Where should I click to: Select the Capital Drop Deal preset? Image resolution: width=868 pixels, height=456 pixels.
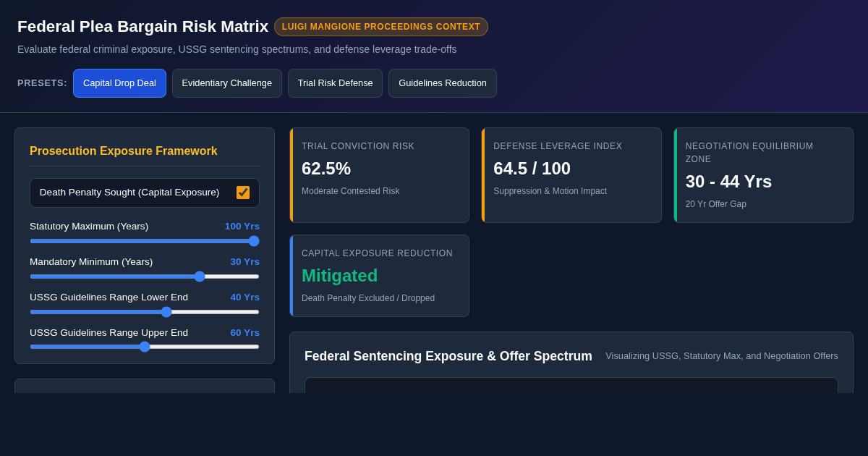(x=119, y=83)
